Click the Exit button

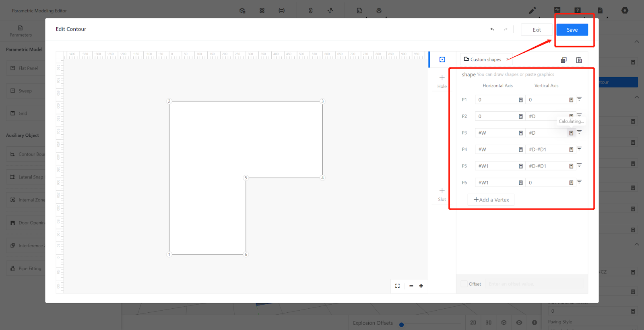(537, 30)
